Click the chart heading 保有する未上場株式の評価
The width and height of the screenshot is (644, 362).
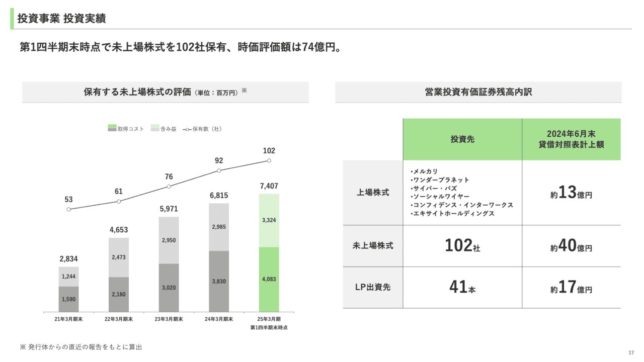click(x=138, y=92)
